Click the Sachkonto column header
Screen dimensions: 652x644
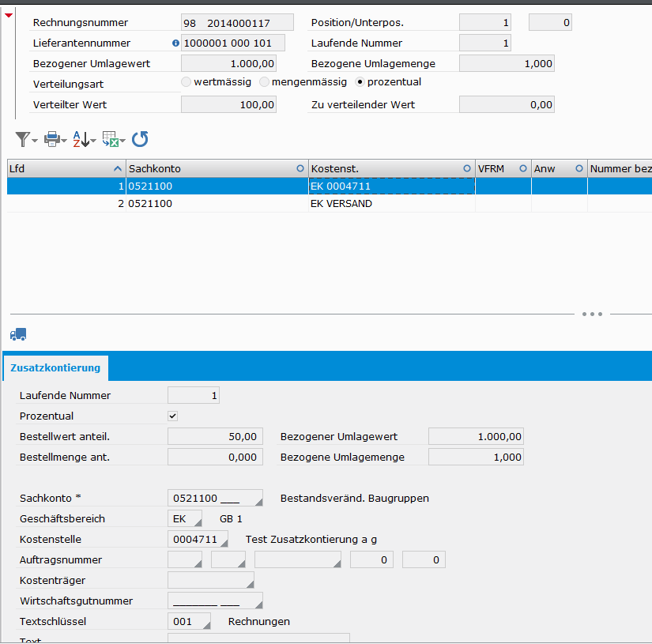click(x=217, y=169)
